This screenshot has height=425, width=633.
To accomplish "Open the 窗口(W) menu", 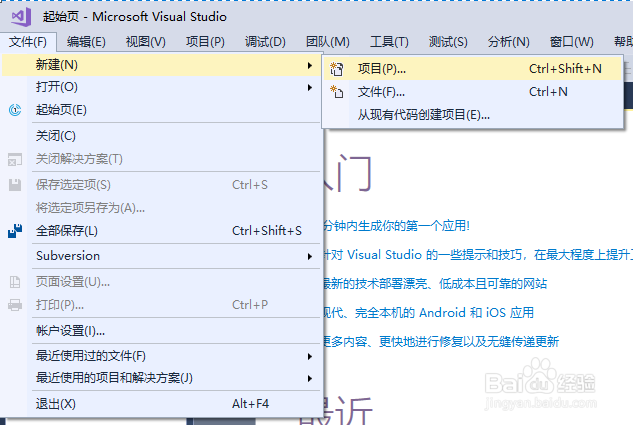I will (571, 42).
